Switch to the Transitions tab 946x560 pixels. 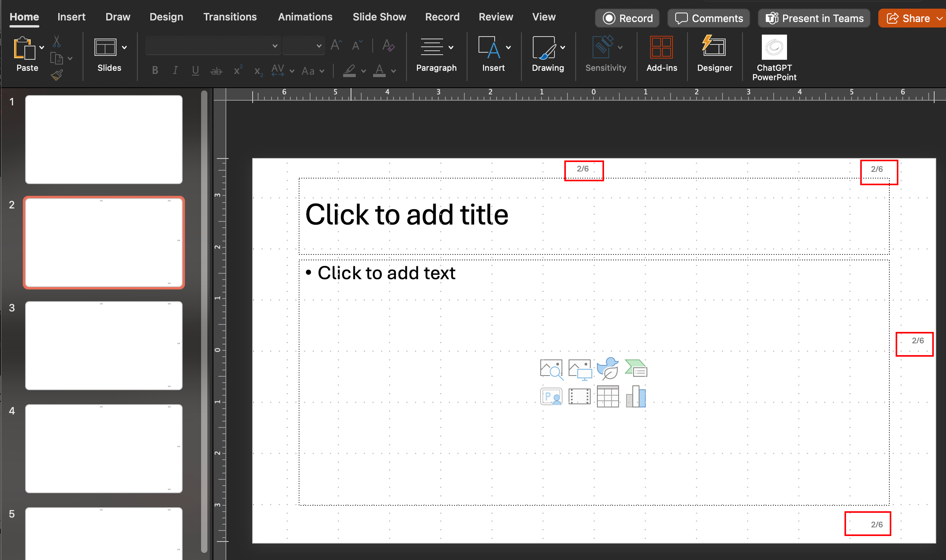(x=230, y=17)
